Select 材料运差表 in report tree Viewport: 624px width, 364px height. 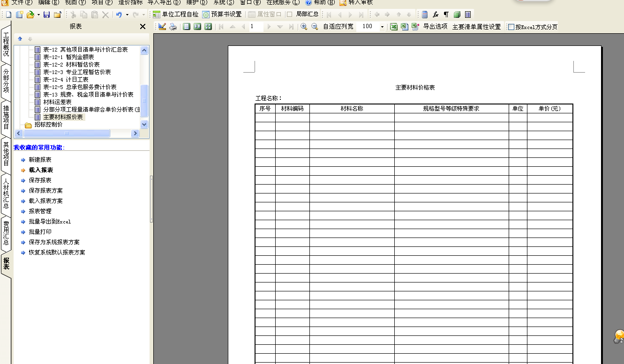(x=57, y=102)
